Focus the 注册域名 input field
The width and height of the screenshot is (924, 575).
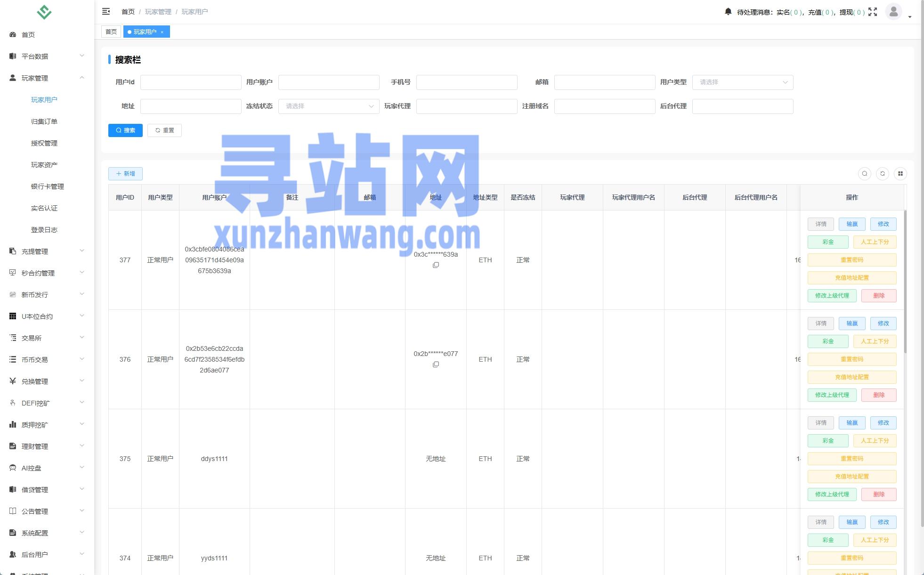[x=605, y=106]
